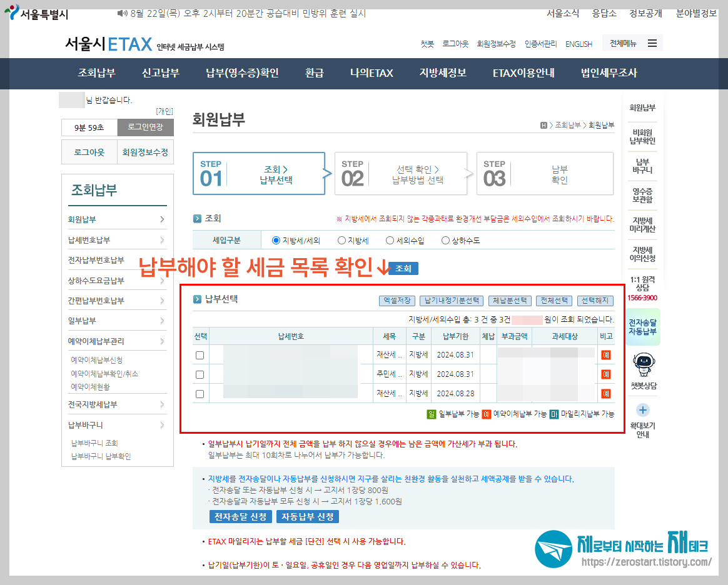This screenshot has width=728, height=585.
Task: Click the 전자송달 신청 button
Action: pyautogui.click(x=241, y=517)
